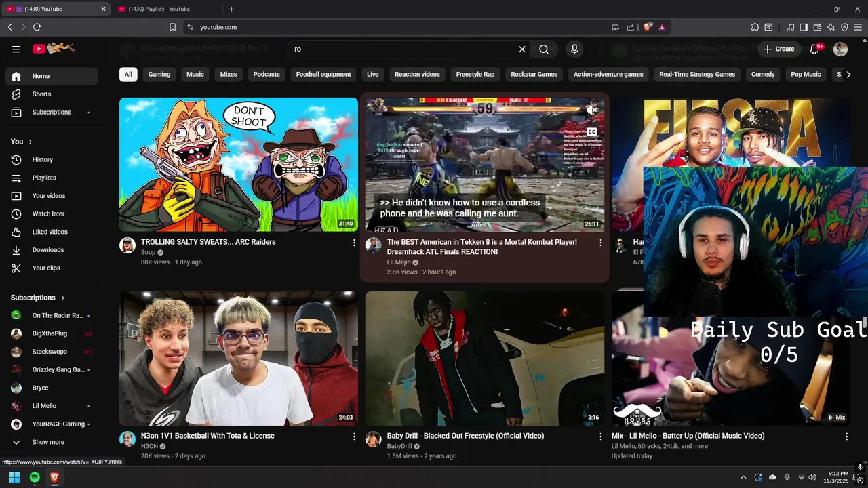Expand the Subscriptions channel list header

click(38, 298)
